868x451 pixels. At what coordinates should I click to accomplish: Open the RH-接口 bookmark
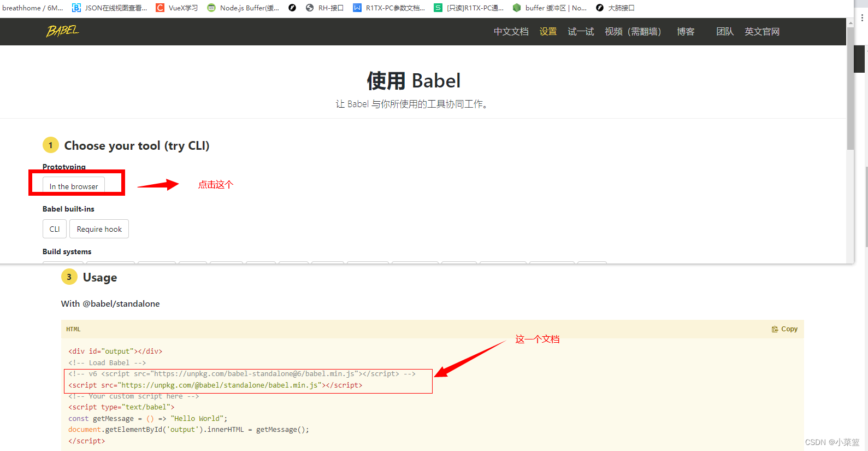(x=325, y=8)
